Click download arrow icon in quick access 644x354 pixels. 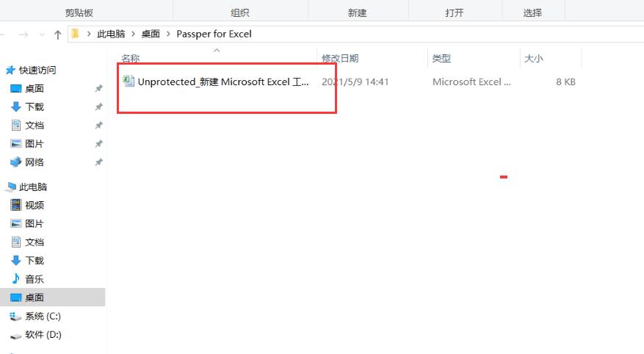(15, 106)
